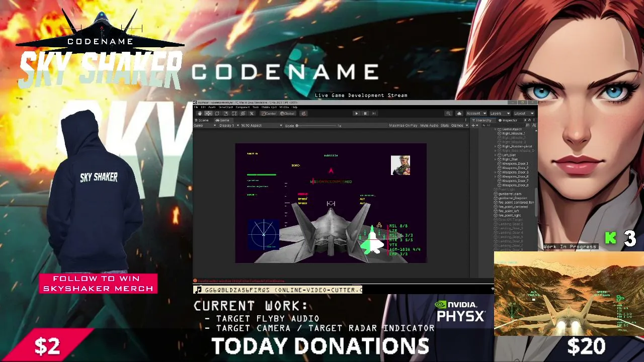Toggle Mute Audio in Game view
The image size is (644, 362).
[x=429, y=125]
